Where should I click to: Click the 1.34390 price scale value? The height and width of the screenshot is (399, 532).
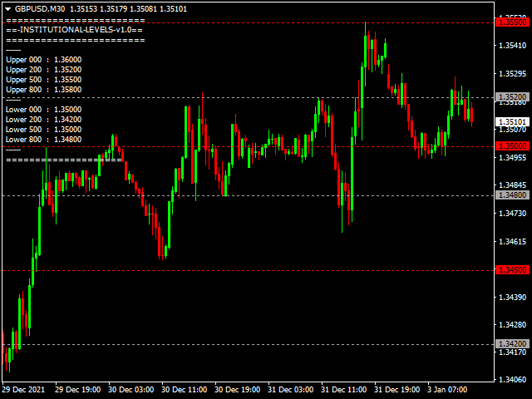point(512,298)
